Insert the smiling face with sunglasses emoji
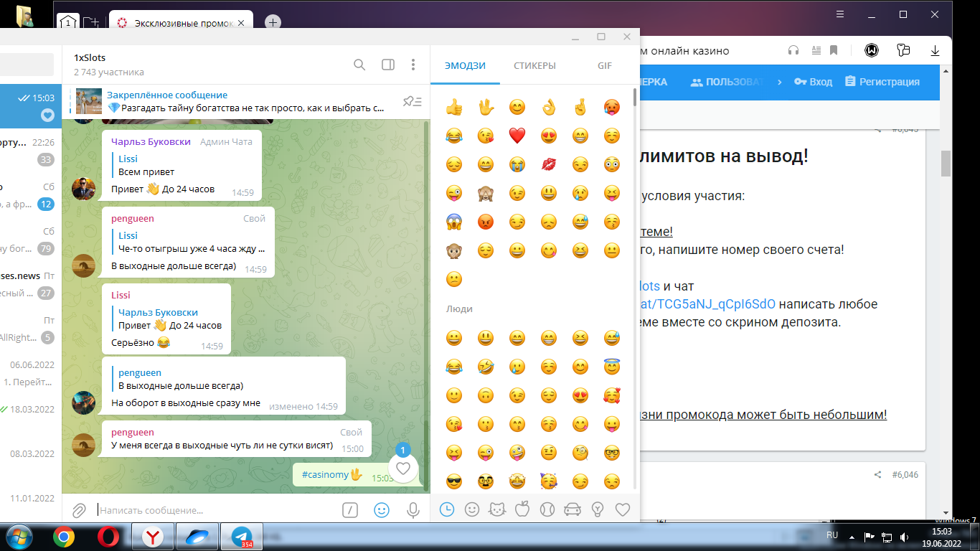This screenshot has height=551, width=980. click(x=453, y=481)
